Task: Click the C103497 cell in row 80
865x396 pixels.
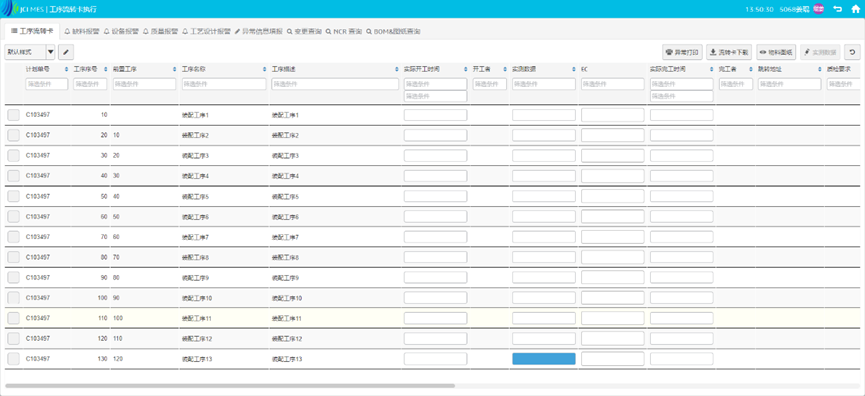Action: pyautogui.click(x=38, y=258)
